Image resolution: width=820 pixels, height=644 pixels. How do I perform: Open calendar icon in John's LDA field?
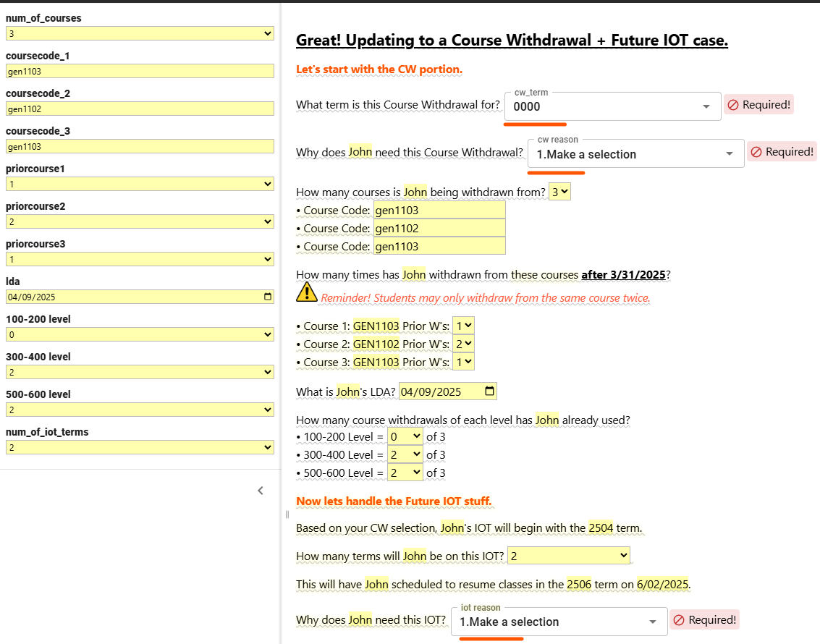coord(489,391)
